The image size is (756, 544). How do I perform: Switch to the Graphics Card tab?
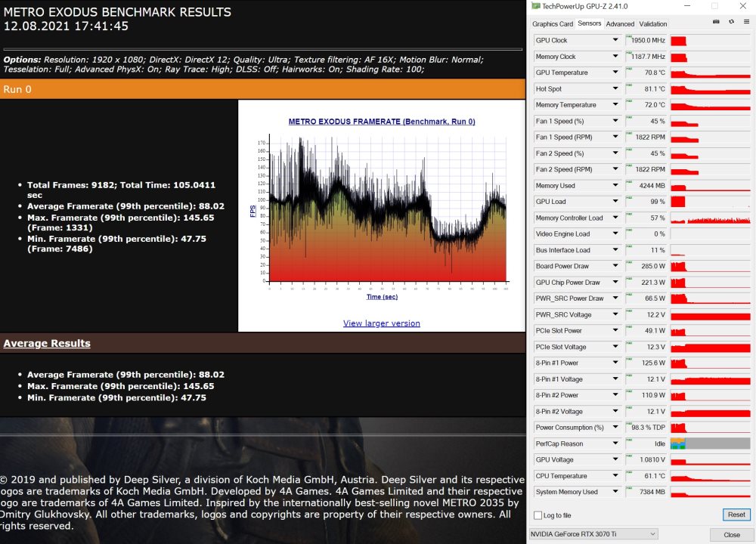click(x=553, y=23)
